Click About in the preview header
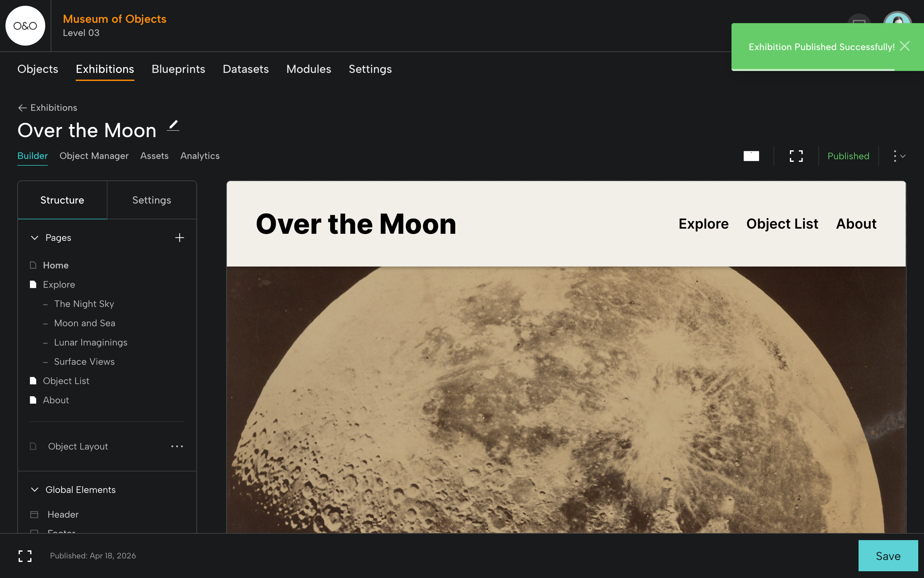This screenshot has height=578, width=924. (856, 223)
